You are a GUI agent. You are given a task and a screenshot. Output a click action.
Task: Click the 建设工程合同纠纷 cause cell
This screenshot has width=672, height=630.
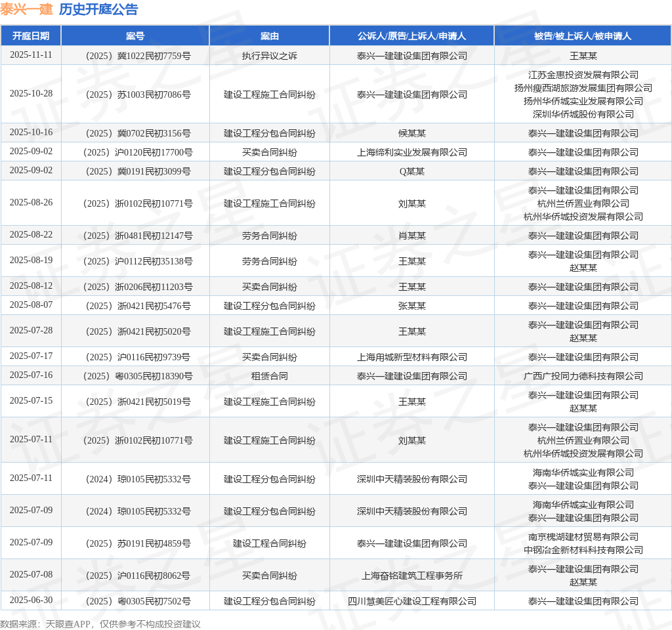[270, 543]
